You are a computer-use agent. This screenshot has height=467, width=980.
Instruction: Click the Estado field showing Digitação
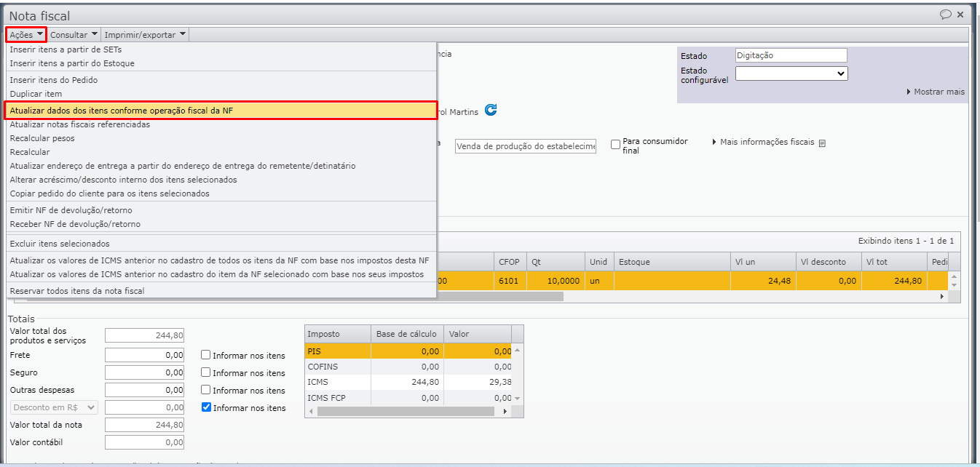[791, 55]
